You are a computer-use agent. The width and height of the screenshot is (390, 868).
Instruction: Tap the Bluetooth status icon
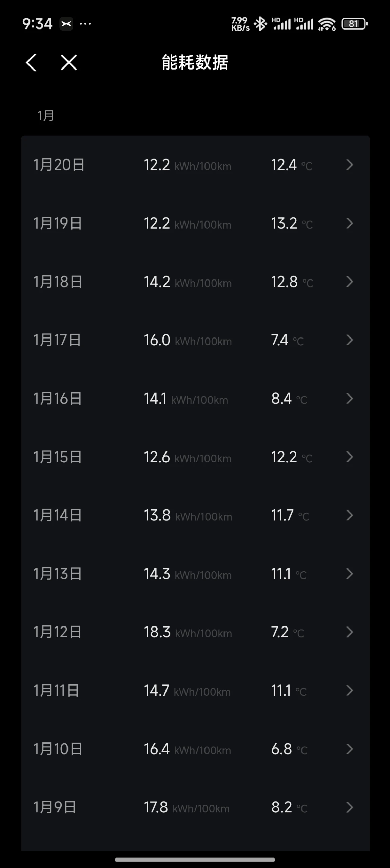[x=260, y=24]
